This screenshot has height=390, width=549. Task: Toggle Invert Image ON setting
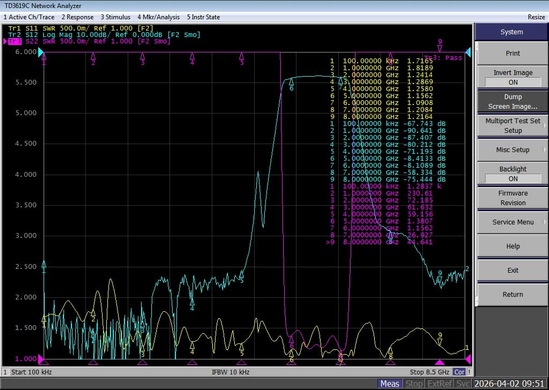click(x=513, y=77)
